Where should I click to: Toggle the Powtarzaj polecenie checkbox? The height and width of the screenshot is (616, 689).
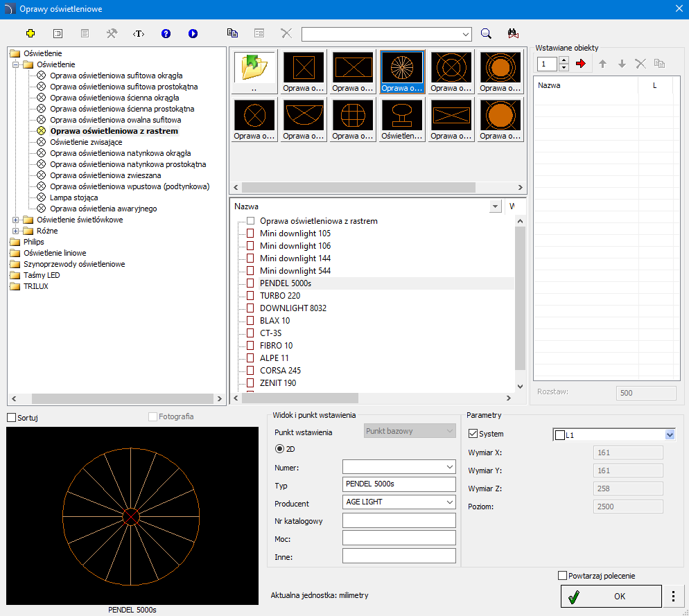[562, 576]
